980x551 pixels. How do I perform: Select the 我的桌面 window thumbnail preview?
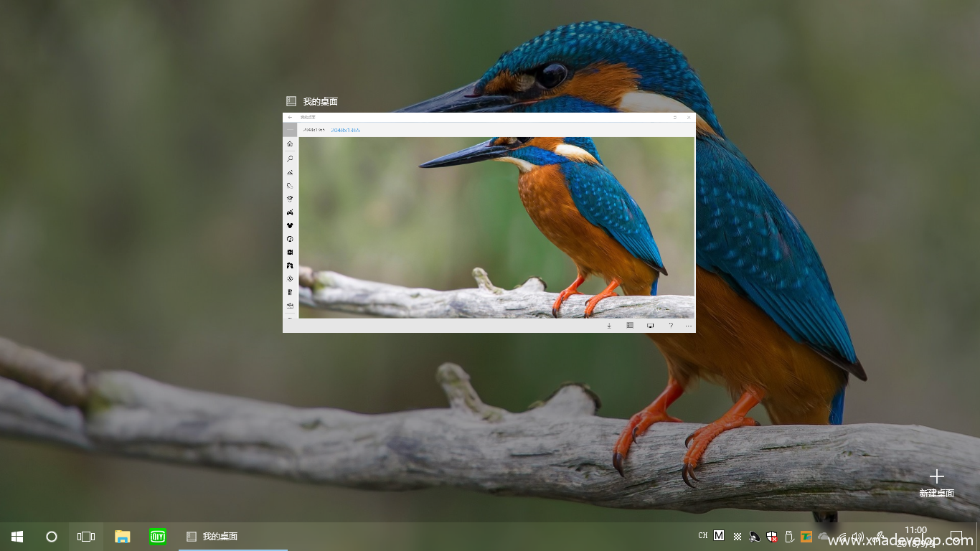pos(489,222)
